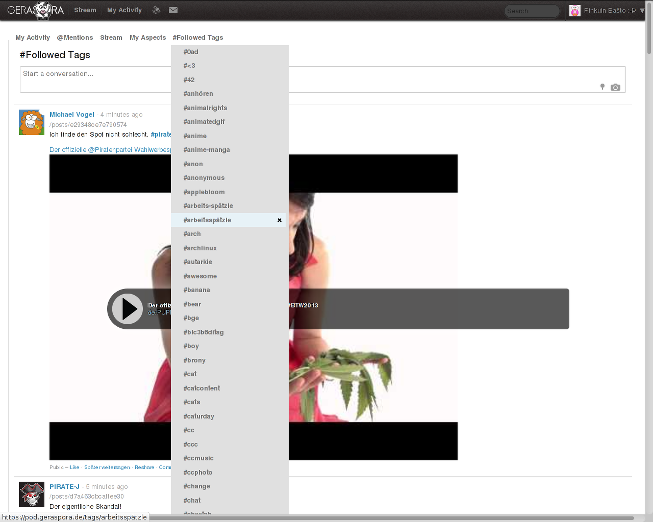Open the notifications icon in header

(156, 10)
